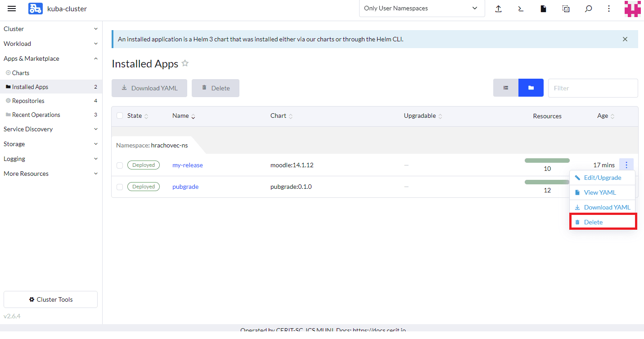The image size is (644, 339).
Task: Focus the Filter input field
Action: point(592,88)
